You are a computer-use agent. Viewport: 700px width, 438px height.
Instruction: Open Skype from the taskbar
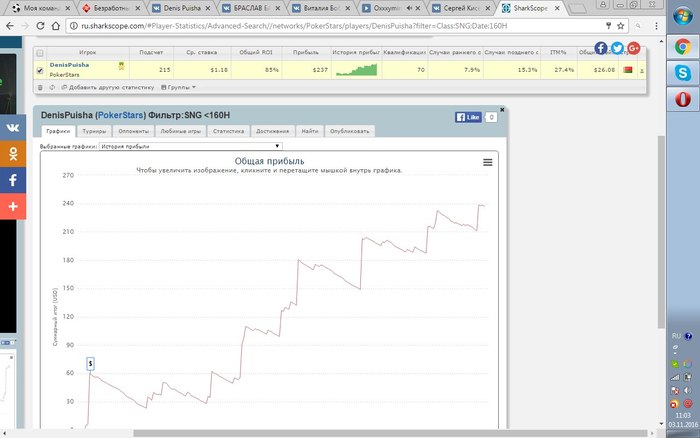[x=683, y=72]
